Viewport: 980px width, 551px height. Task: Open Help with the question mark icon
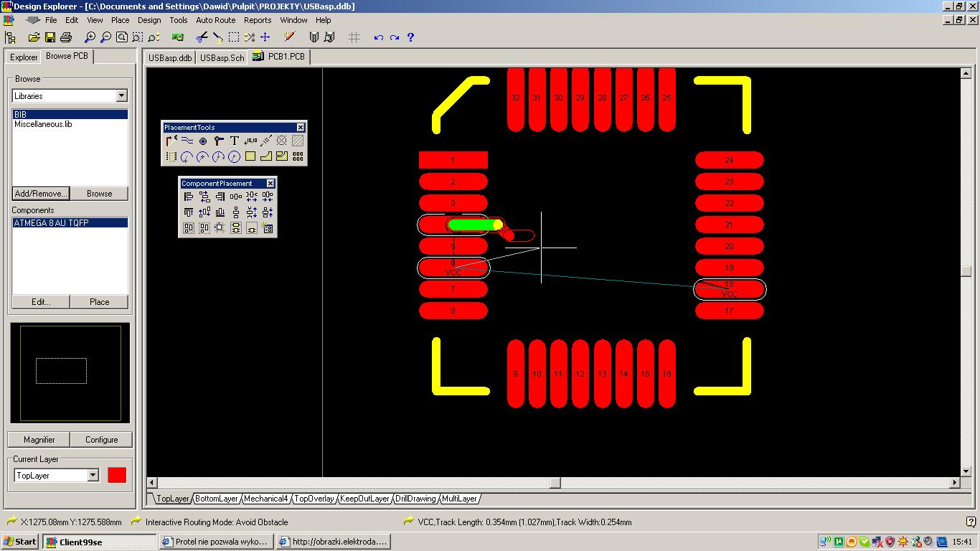[410, 37]
